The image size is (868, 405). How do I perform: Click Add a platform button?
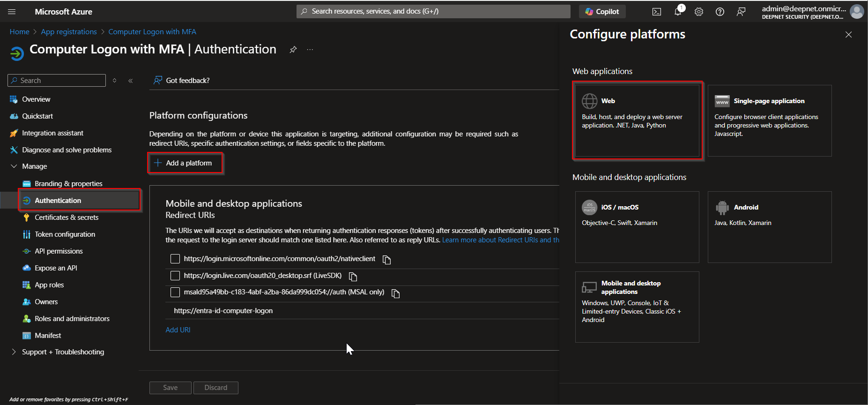coord(185,163)
